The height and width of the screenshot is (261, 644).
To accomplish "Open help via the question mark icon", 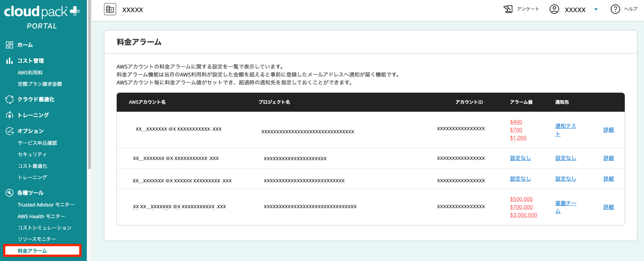I will (615, 9).
